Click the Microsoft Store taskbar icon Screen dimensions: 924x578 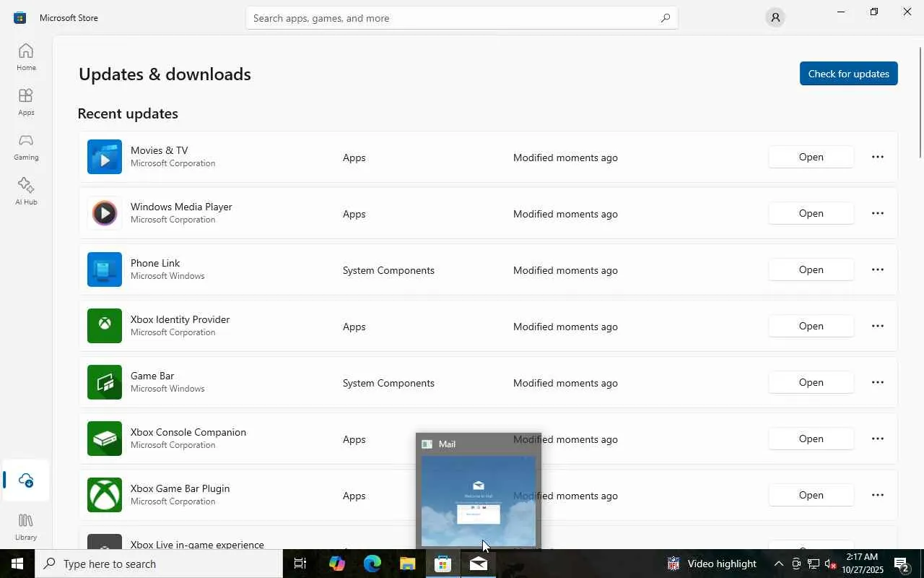(x=443, y=564)
